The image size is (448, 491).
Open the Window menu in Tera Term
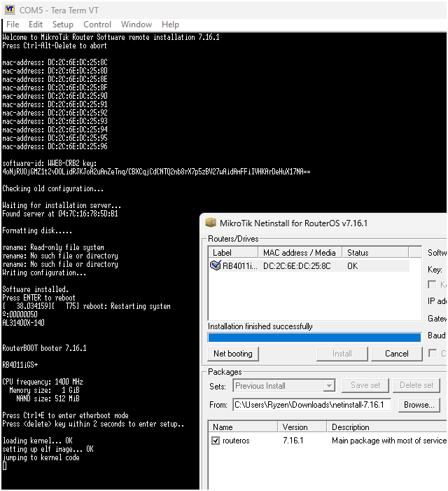[136, 25]
